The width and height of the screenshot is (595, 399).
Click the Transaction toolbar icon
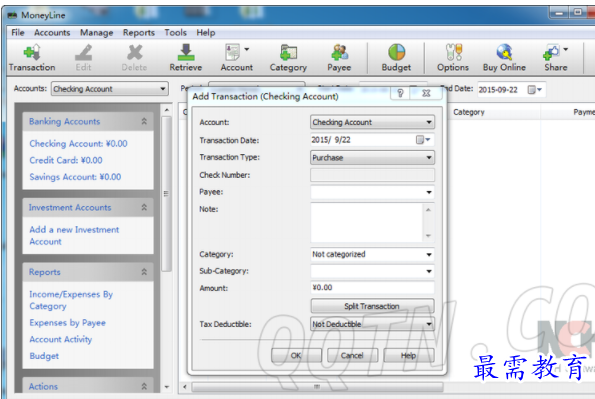32,53
